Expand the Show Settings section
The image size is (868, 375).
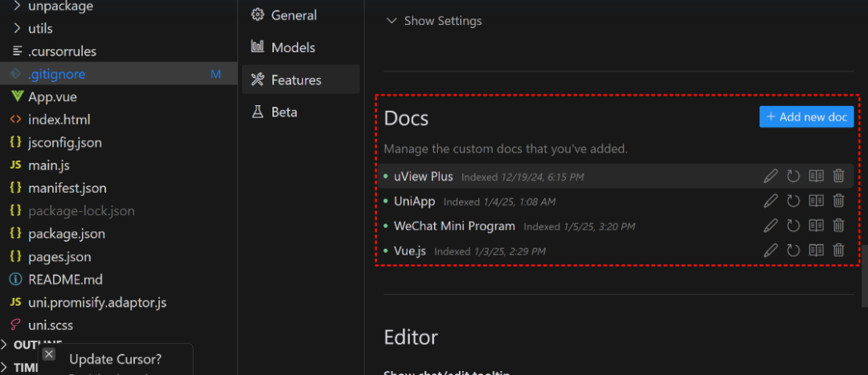coord(434,21)
